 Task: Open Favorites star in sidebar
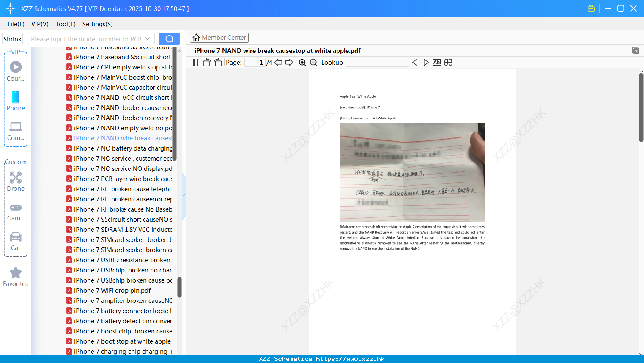[x=16, y=277]
